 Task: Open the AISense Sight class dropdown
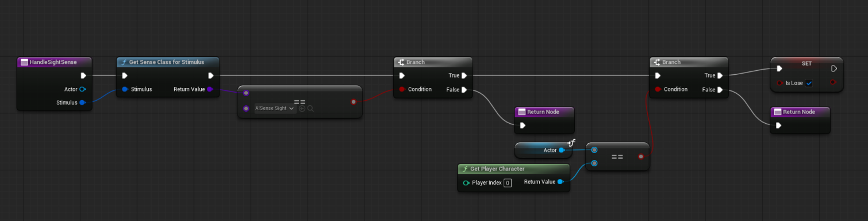[x=275, y=108]
